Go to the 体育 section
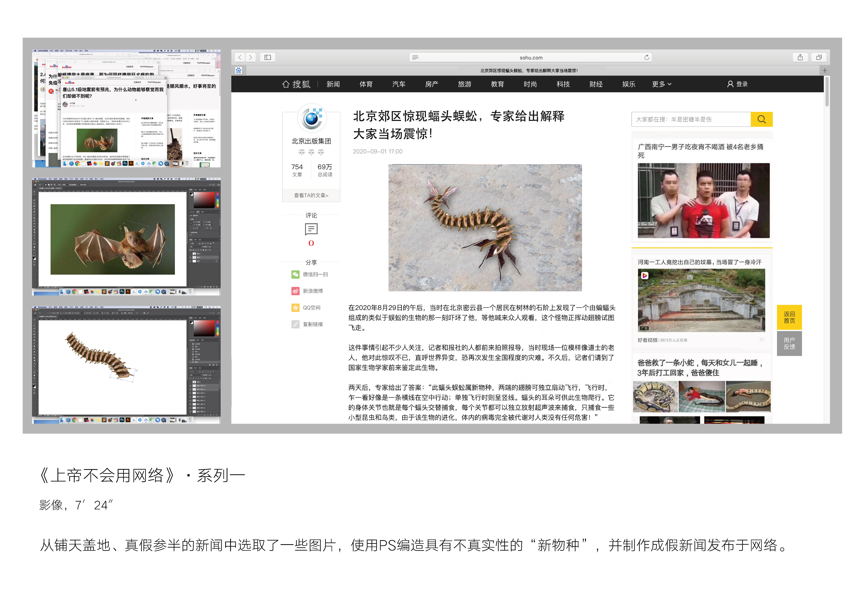This screenshot has height=616, width=863. [366, 84]
